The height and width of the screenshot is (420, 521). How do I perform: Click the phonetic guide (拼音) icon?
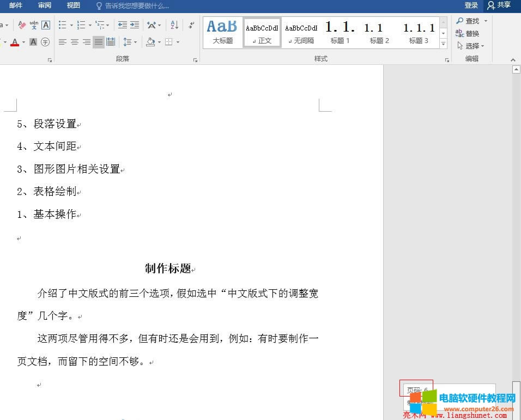34,25
